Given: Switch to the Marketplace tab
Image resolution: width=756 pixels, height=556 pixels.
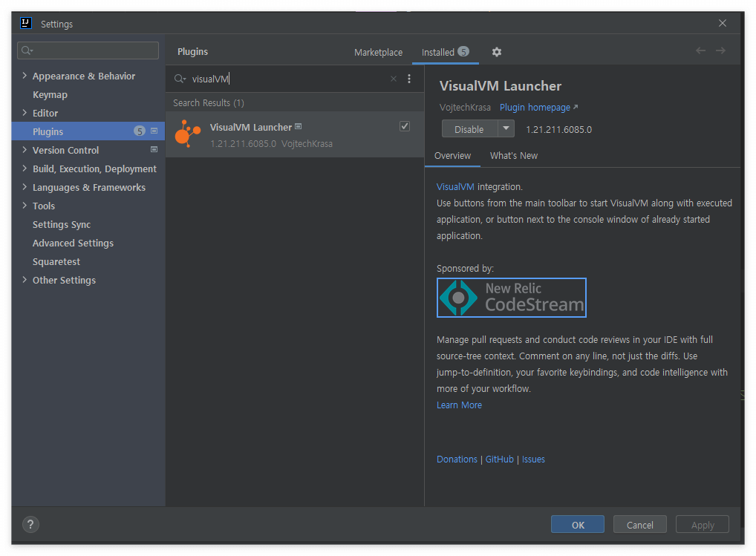Looking at the screenshot, I should [x=378, y=52].
